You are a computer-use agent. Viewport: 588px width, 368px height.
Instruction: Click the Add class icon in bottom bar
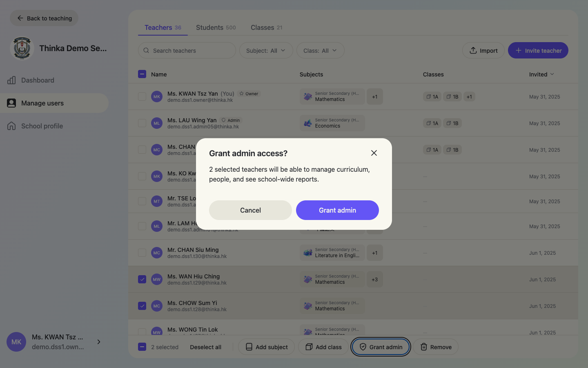click(309, 347)
